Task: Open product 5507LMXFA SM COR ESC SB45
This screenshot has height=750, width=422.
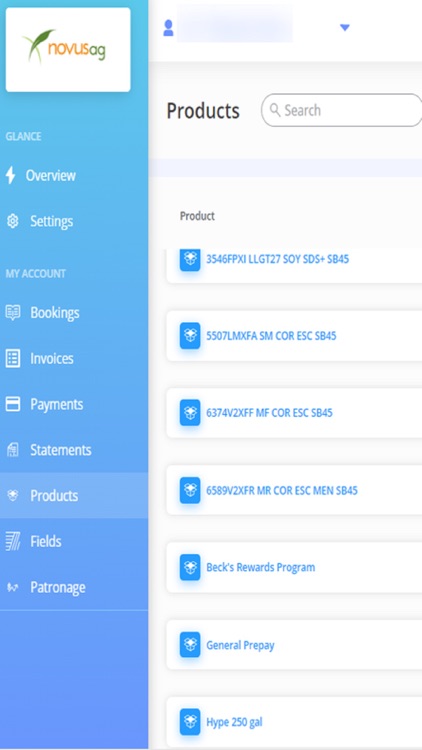Action: [x=271, y=336]
